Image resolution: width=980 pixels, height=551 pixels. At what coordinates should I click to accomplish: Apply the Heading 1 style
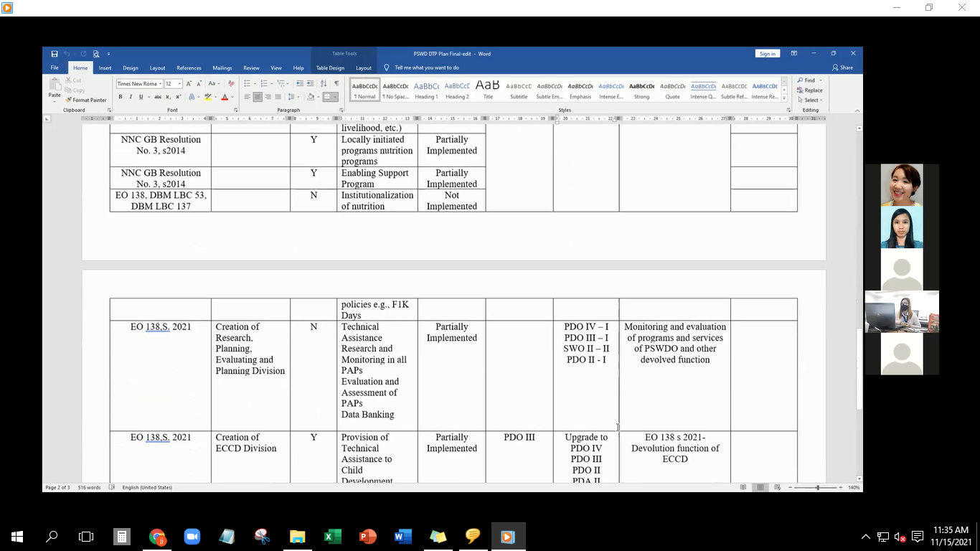[x=425, y=90]
